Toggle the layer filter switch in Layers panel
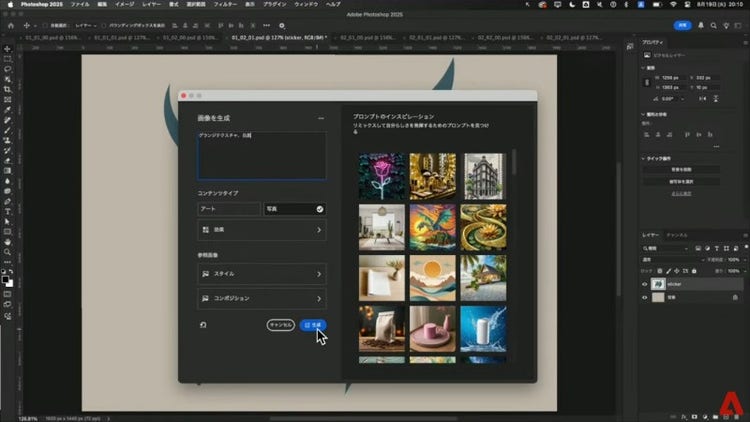 point(746,247)
